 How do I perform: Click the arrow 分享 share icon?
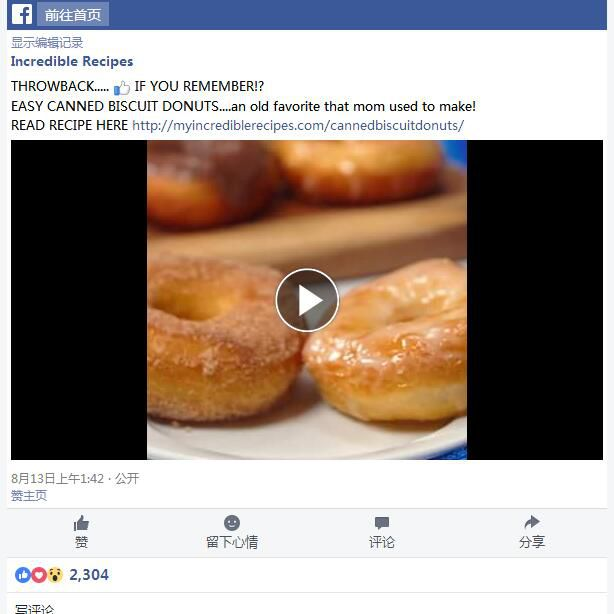532,522
